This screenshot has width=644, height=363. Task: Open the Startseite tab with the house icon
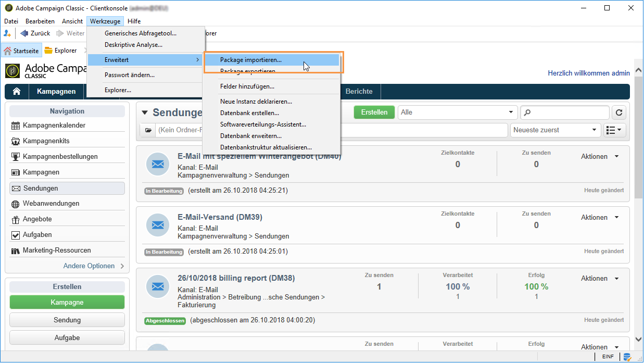coord(21,51)
